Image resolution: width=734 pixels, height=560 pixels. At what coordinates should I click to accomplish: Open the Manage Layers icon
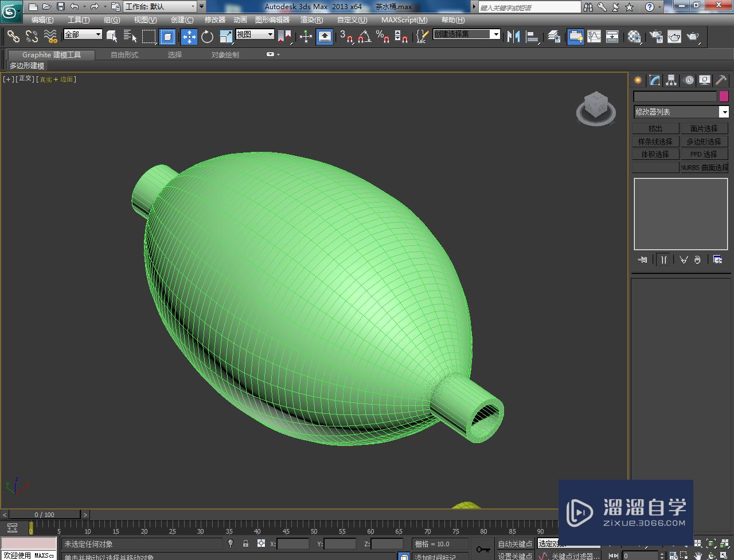click(x=553, y=37)
